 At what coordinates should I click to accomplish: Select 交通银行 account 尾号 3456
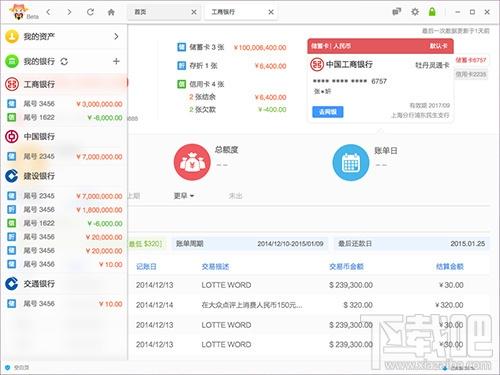(64, 304)
